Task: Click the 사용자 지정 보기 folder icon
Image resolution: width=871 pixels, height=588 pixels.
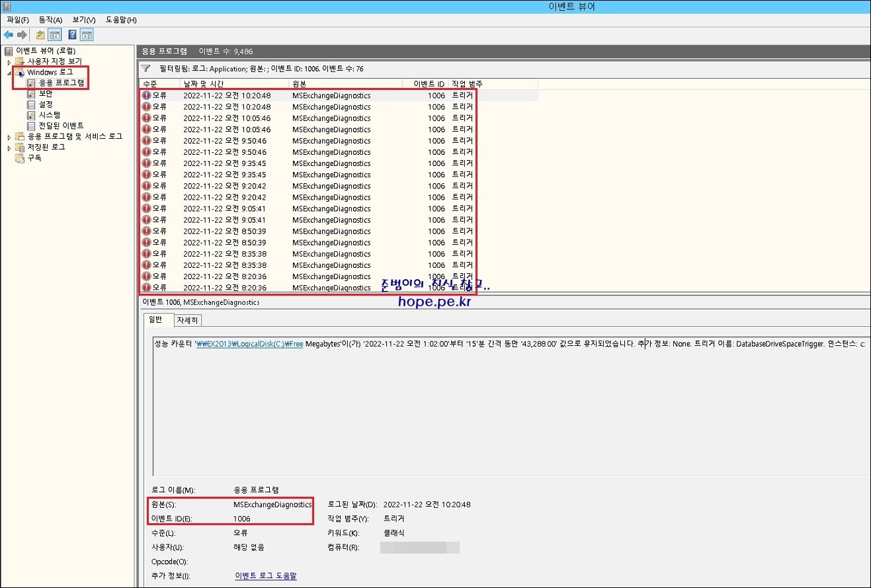Action: (20, 62)
